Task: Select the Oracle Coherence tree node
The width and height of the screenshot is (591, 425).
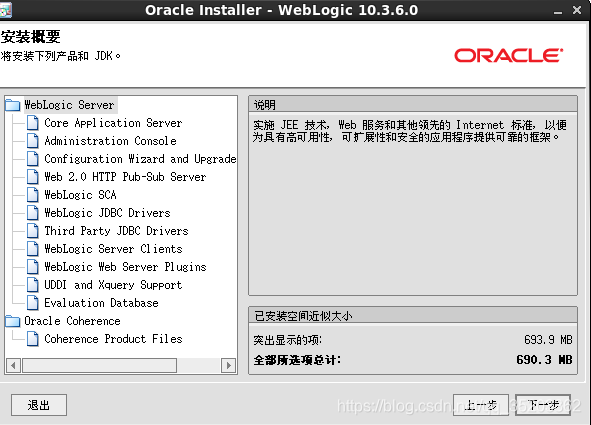Action: click(72, 321)
